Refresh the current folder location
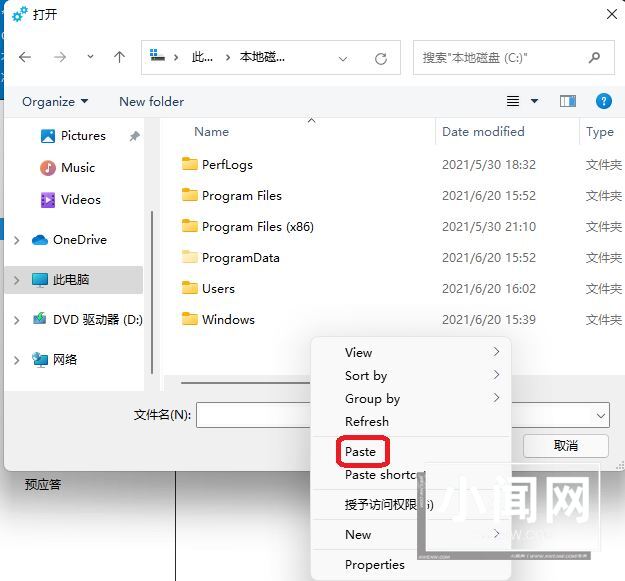 coord(381,59)
